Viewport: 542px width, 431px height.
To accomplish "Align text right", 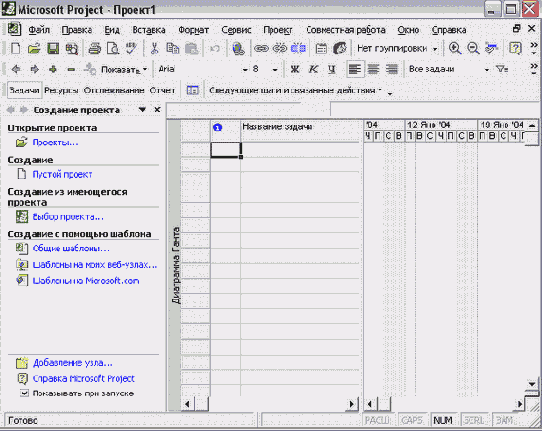I will coord(392,69).
